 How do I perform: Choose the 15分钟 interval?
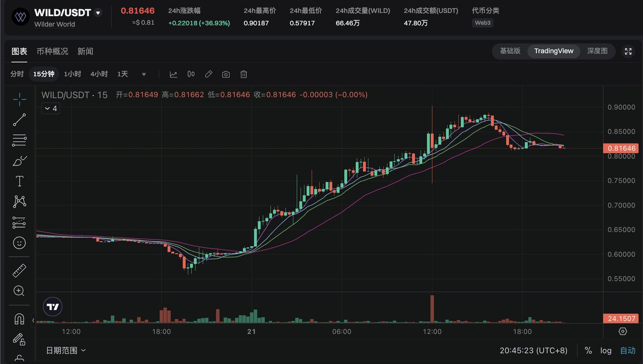point(44,74)
